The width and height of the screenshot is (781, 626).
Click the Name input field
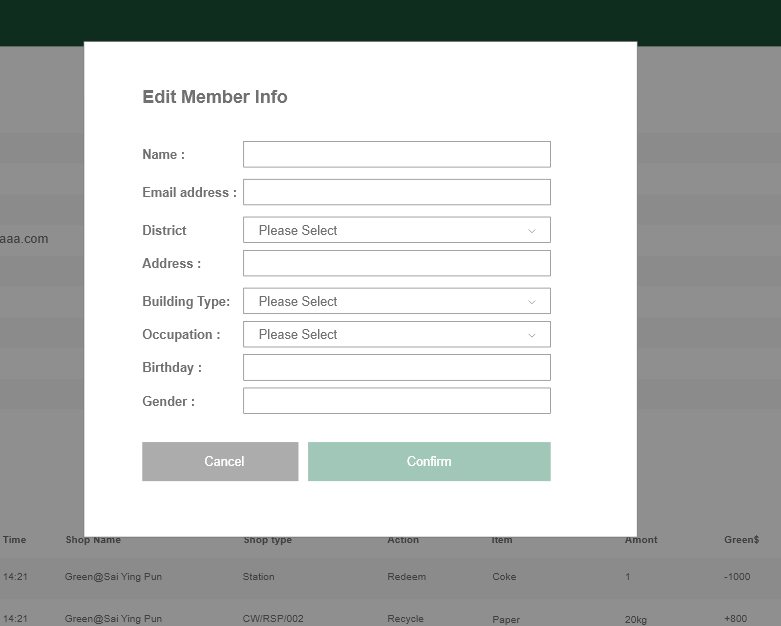point(396,154)
